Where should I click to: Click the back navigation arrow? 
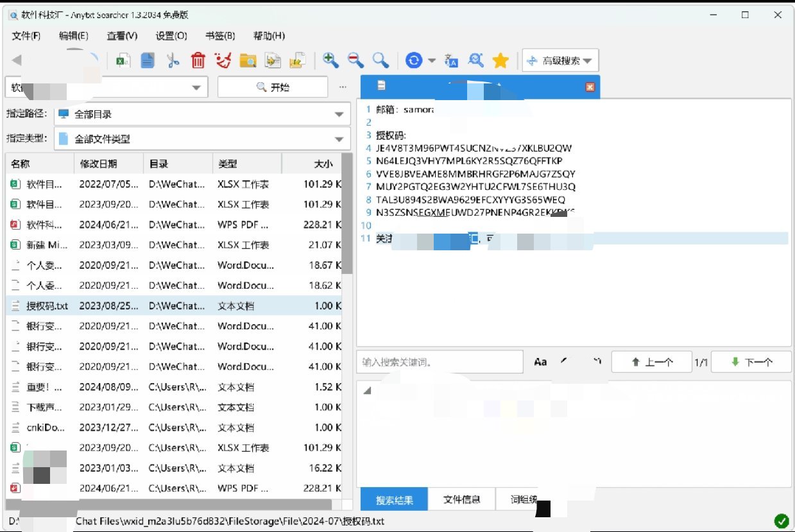17,60
